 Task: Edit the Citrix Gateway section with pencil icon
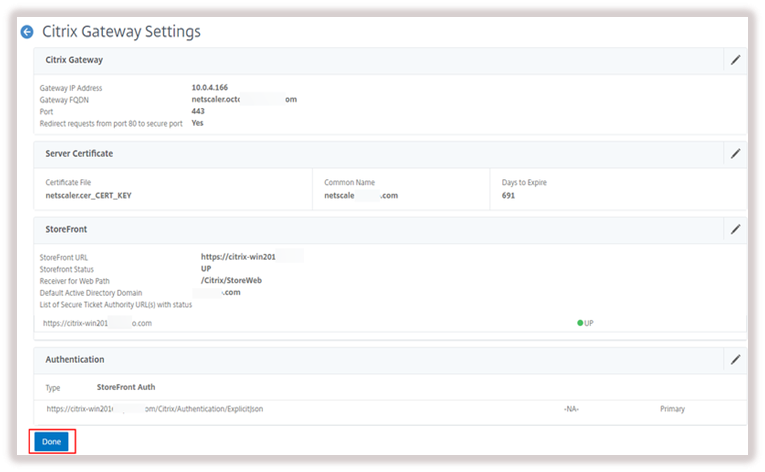click(x=735, y=60)
